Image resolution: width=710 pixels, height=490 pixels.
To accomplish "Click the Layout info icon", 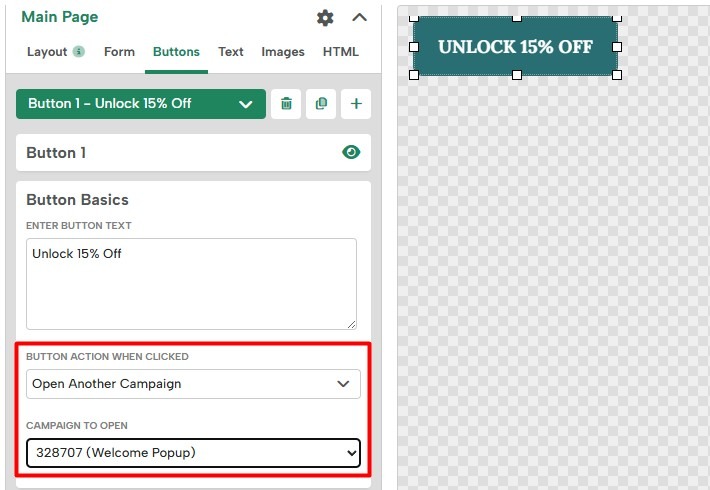I will (79, 51).
